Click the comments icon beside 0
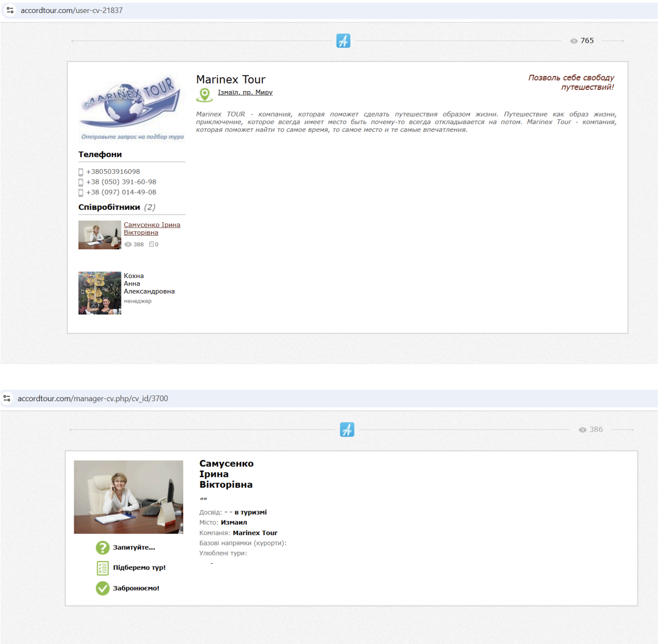 [152, 244]
